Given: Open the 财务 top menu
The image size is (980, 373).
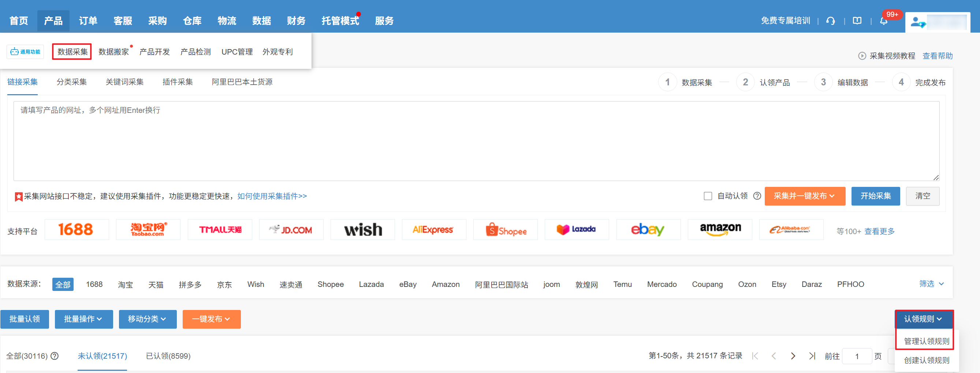Looking at the screenshot, I should tap(296, 21).
